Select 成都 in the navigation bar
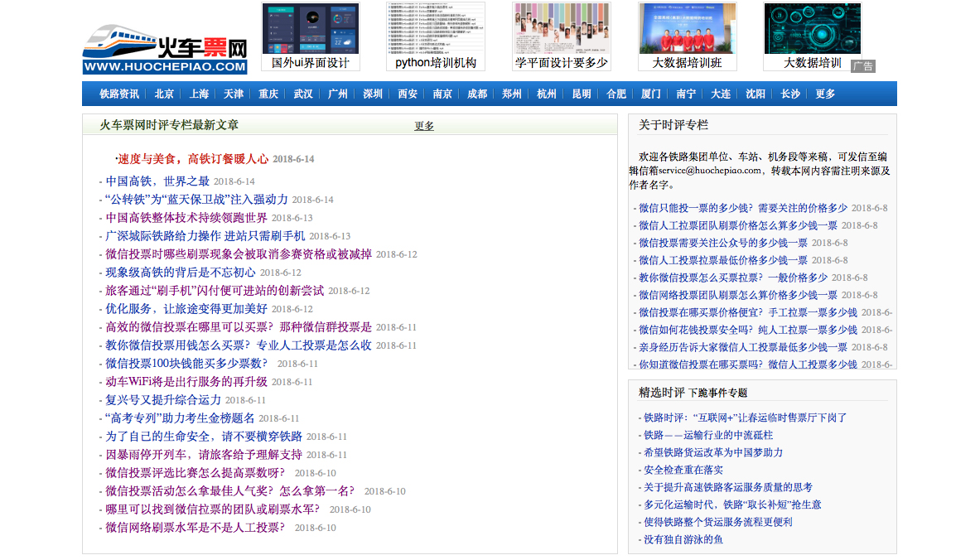 477,94
